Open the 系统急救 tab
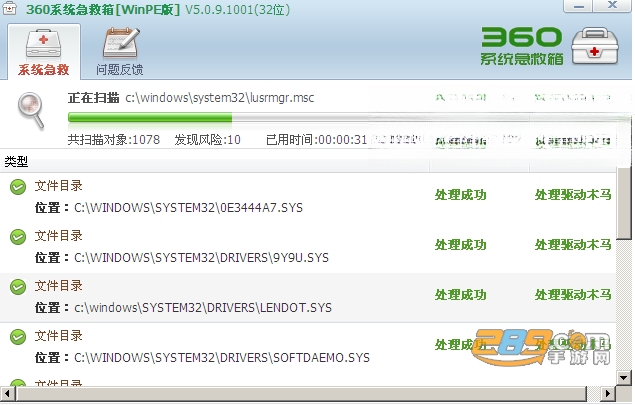635x405 pixels. (44, 52)
